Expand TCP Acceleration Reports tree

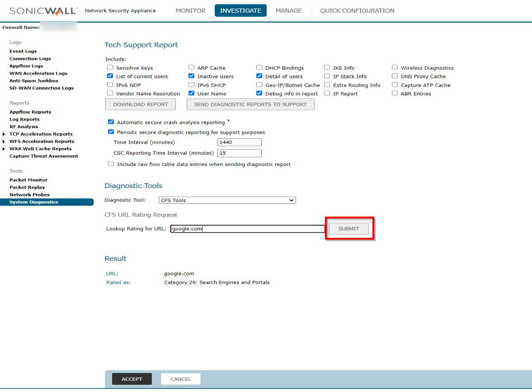coord(4,134)
